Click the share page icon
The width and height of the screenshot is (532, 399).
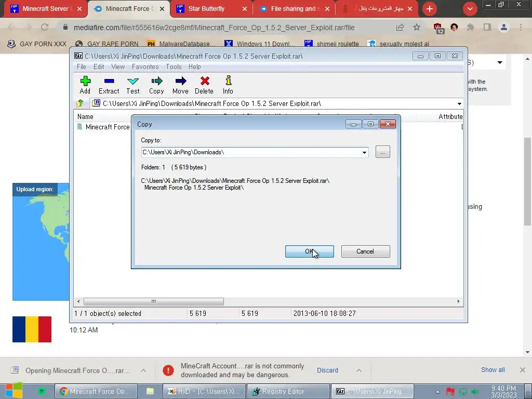click(x=400, y=28)
